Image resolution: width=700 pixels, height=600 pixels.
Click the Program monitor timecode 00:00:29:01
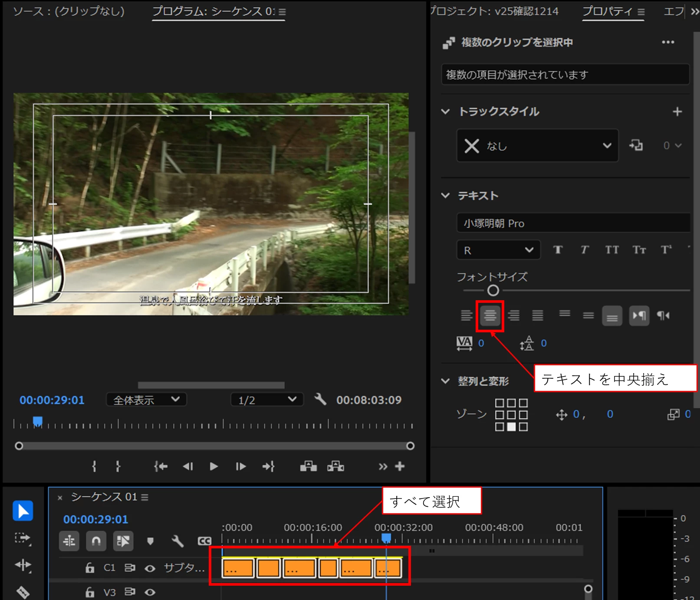(52, 400)
